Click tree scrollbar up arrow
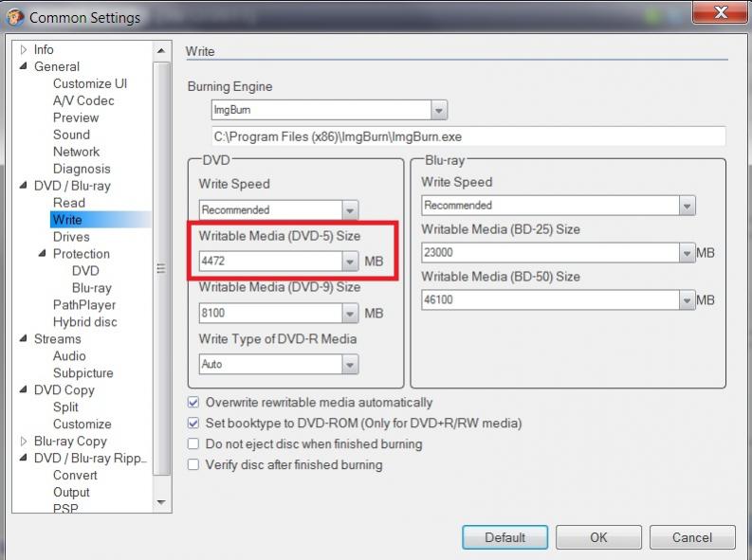Screen dimensions: 752x560 click(x=161, y=51)
